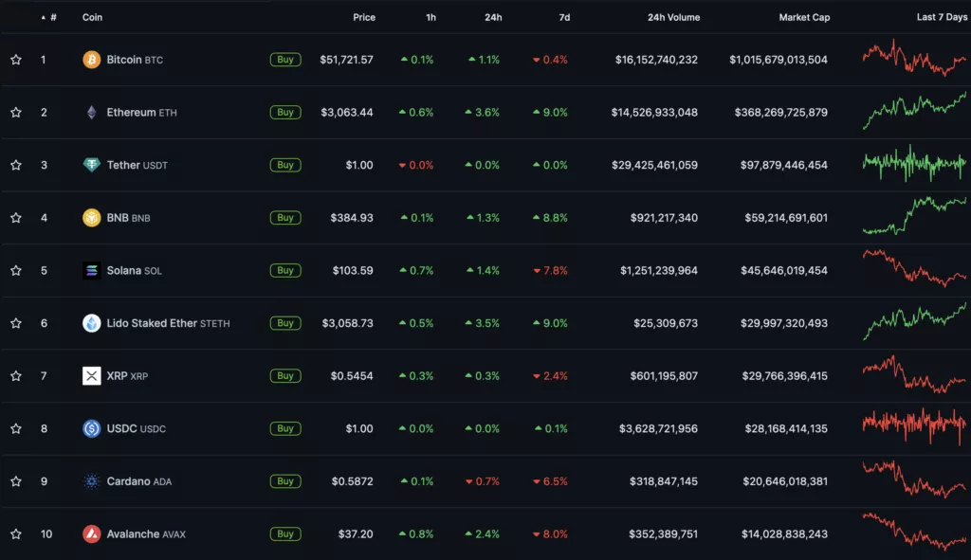971x560 pixels.
Task: Sort by rank using the # arrow
Action: click(x=44, y=17)
